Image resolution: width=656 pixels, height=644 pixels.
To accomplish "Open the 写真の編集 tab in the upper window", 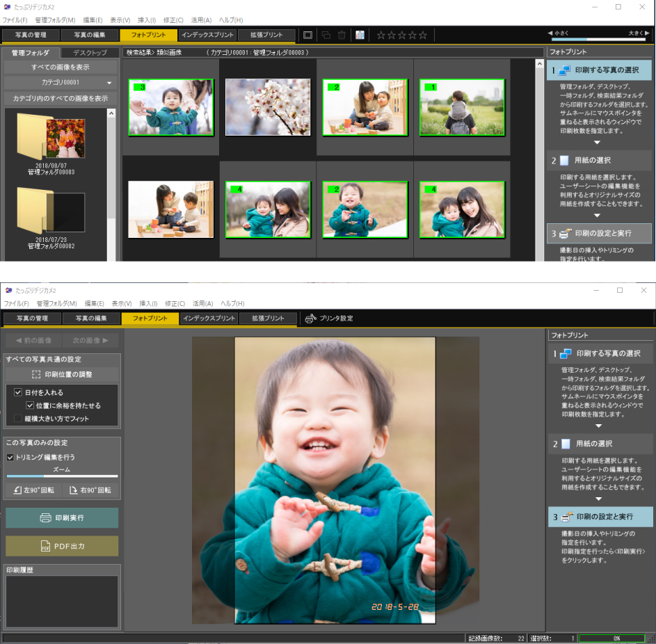I will point(89,35).
